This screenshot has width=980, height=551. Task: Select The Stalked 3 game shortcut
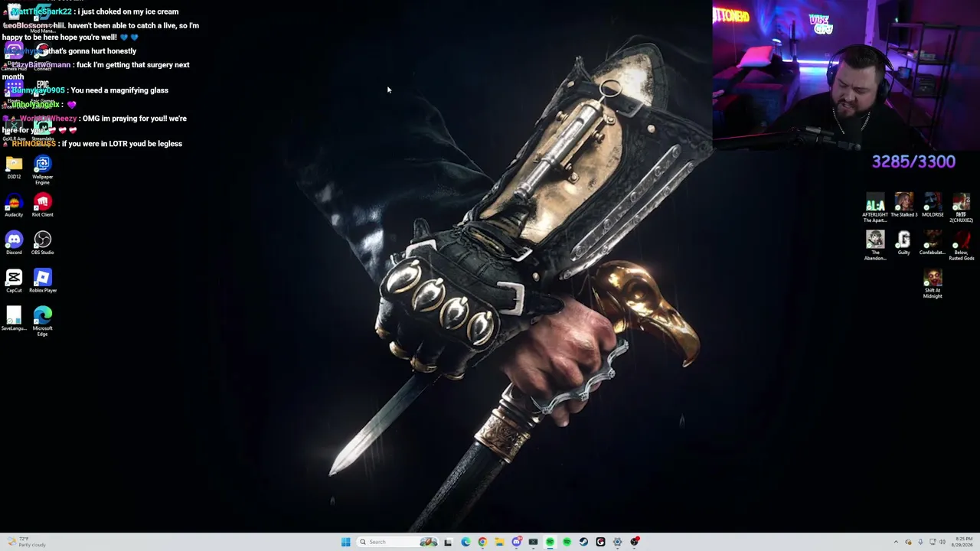coord(903,205)
